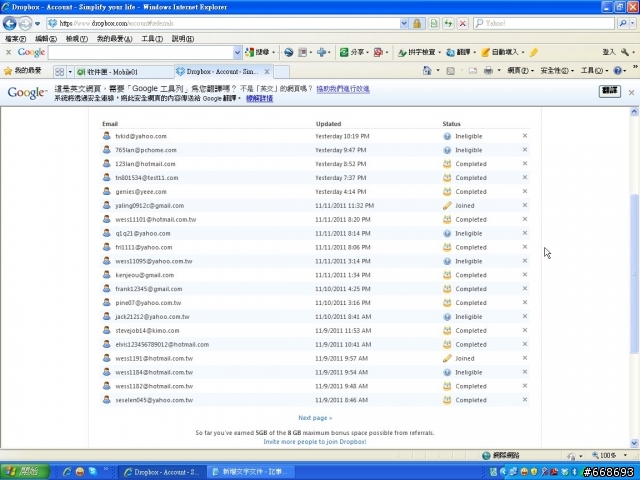Close the Google Toolbar with its X
The height and width of the screenshot is (480, 640).
(8, 52)
